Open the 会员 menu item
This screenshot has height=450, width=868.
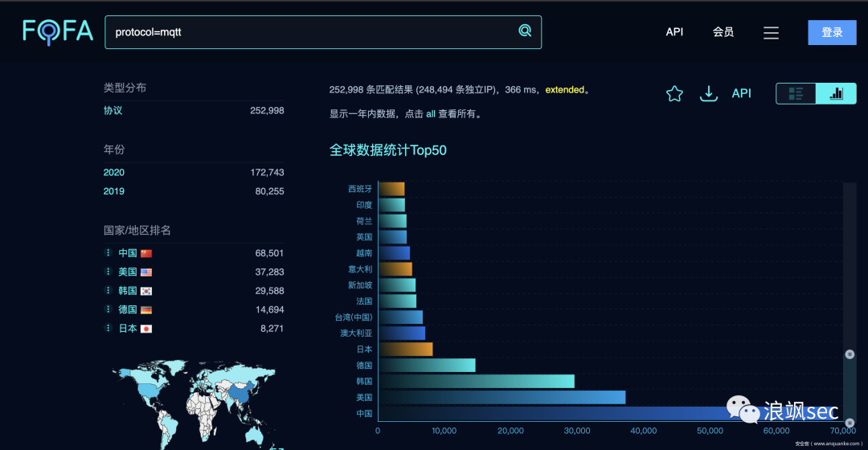point(723,32)
